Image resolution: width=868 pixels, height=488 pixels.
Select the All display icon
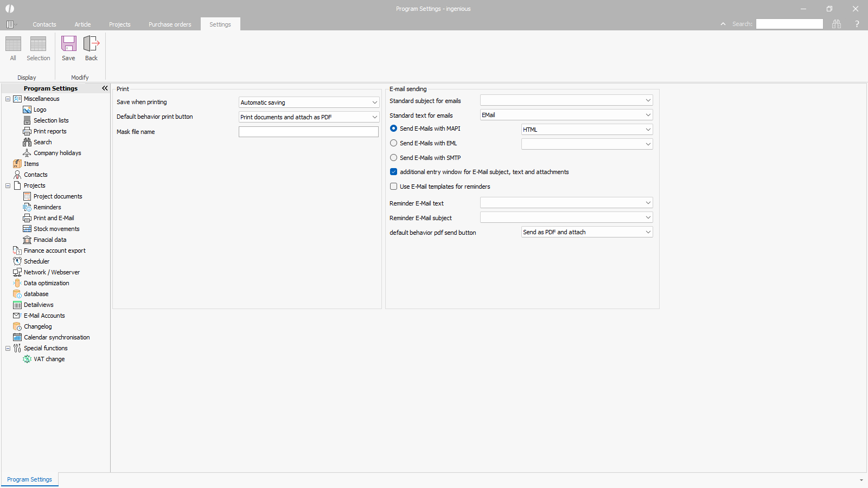13,44
